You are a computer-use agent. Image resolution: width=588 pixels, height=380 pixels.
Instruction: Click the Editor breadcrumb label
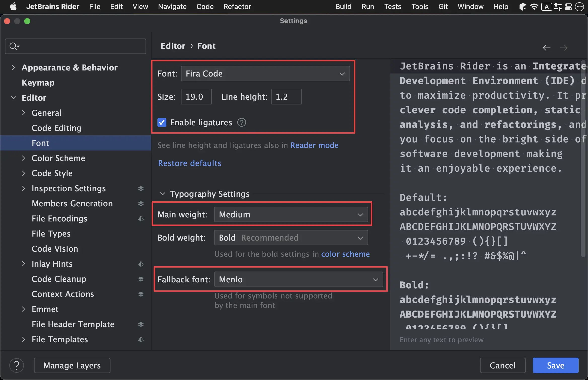[173, 46]
